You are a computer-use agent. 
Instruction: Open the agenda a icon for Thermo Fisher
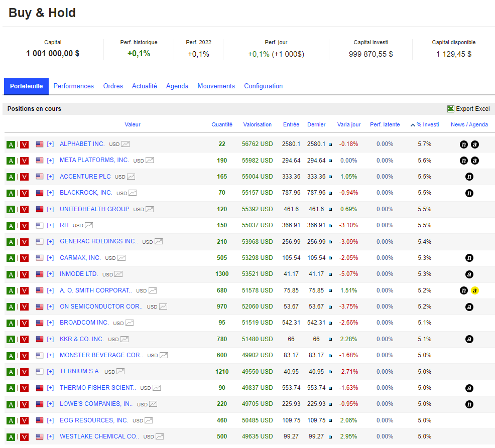click(469, 388)
